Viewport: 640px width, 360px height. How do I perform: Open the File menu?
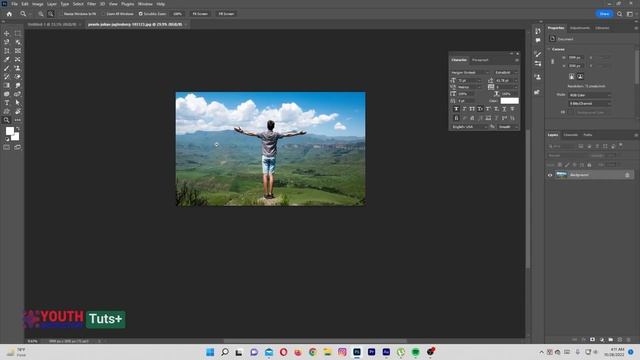pyautogui.click(x=14, y=4)
